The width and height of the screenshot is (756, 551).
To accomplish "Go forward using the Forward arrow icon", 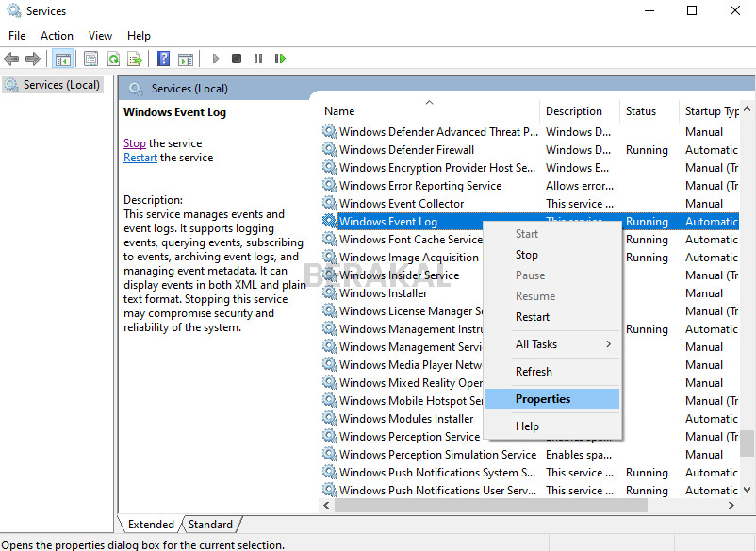I will 31,58.
